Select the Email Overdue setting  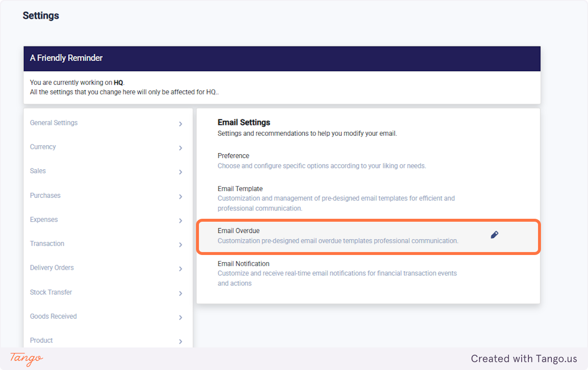pyautogui.click(x=368, y=236)
